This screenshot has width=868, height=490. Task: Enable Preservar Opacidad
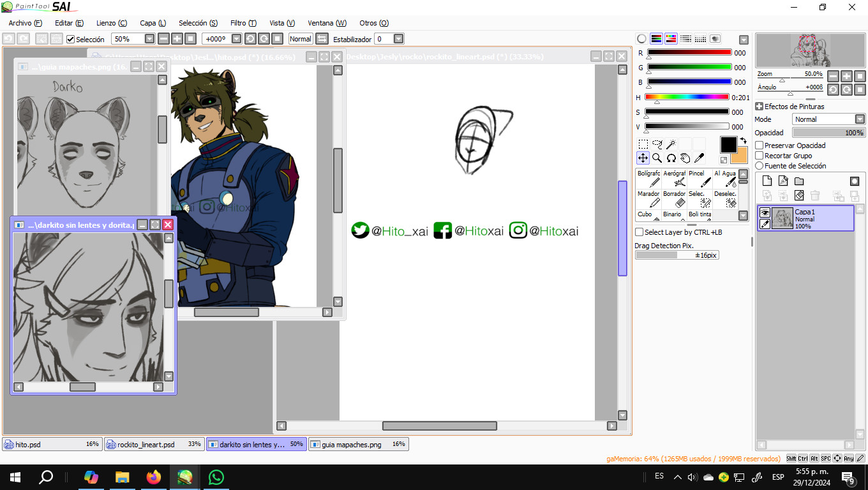coord(759,145)
